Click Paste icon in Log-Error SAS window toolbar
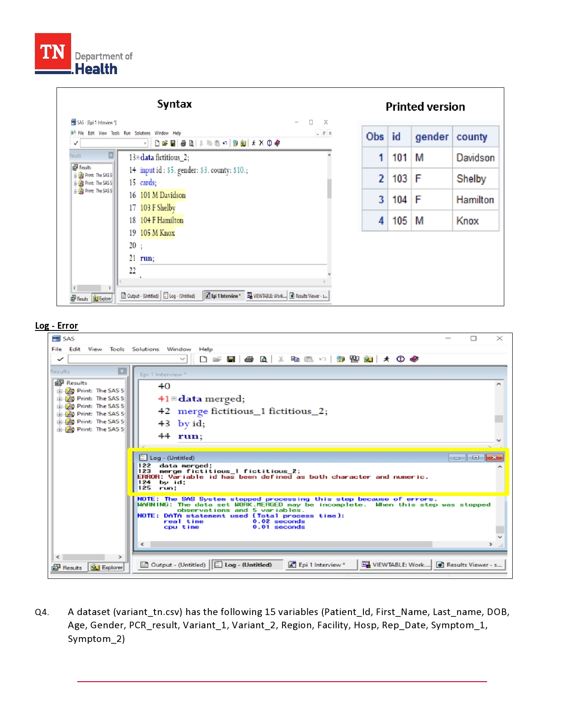This screenshot has height=728, width=563. click(x=309, y=359)
